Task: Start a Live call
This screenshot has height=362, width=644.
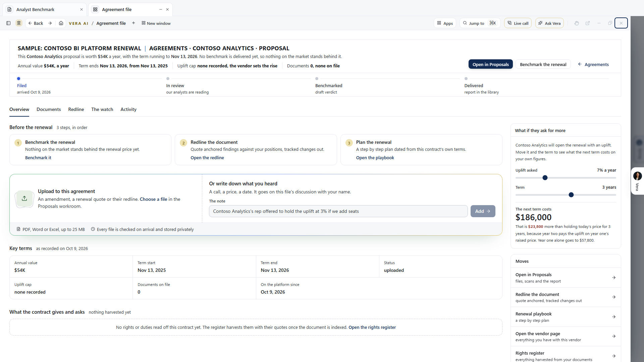Action: coord(518,23)
